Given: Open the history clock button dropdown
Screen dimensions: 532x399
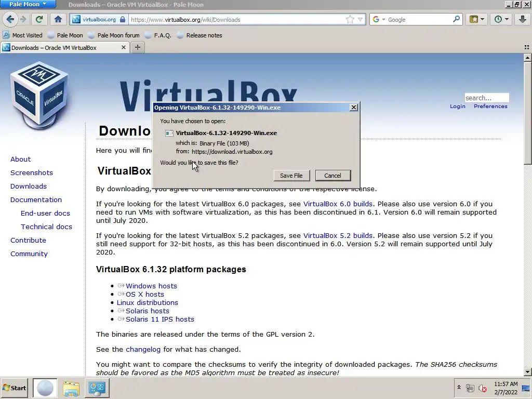Looking at the screenshot, I should click(501, 19).
